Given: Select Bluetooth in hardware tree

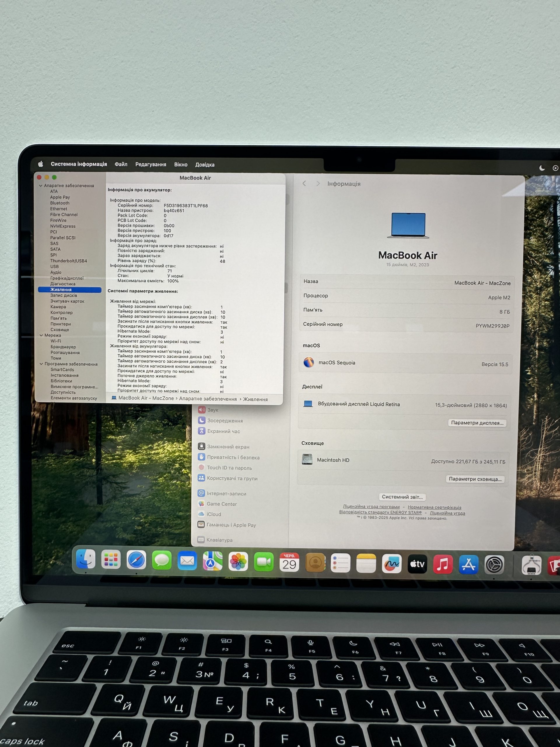Looking at the screenshot, I should point(60,203).
